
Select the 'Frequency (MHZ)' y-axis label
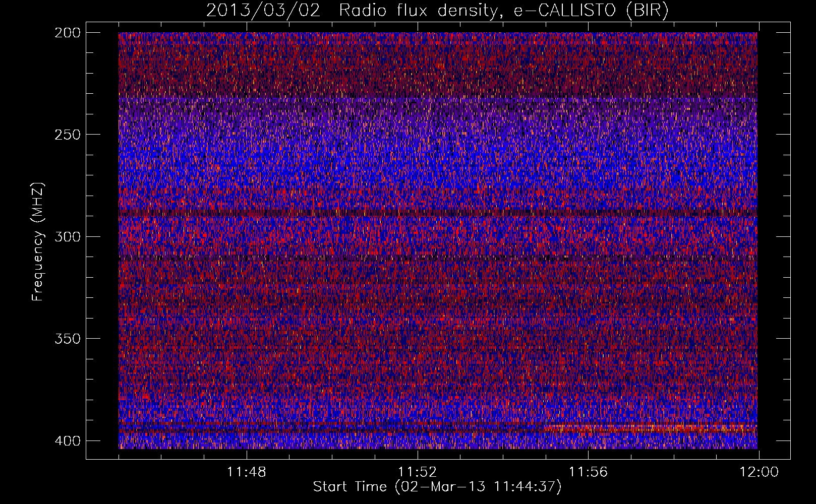[x=38, y=242]
